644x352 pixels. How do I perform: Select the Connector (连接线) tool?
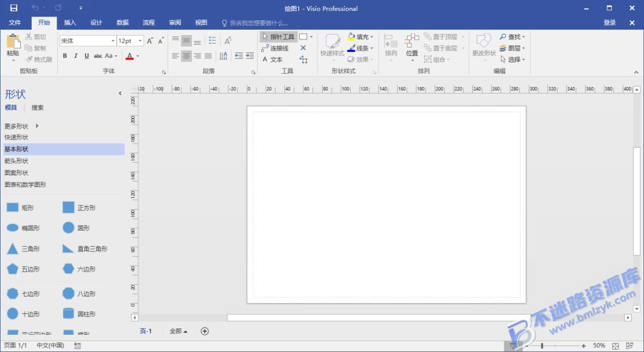click(x=275, y=48)
